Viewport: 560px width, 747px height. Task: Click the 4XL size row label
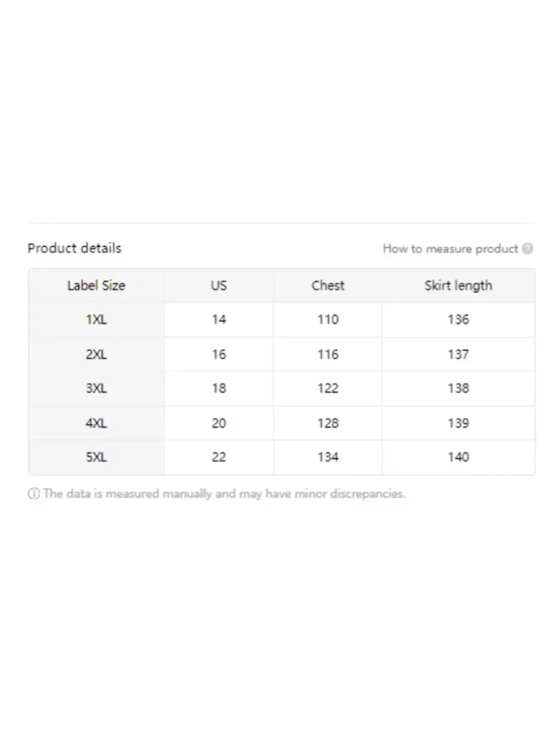[x=96, y=423]
